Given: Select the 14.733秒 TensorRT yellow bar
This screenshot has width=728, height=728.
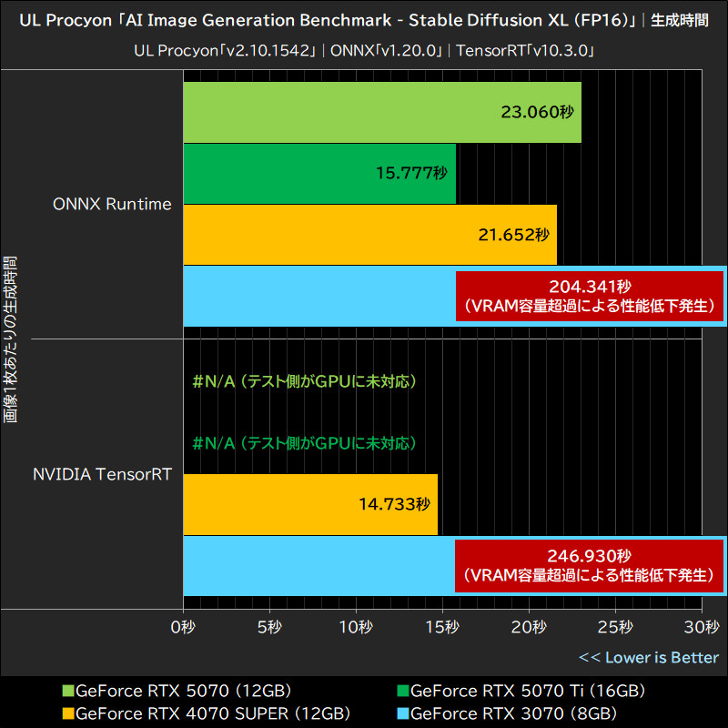Looking at the screenshot, I should pyautogui.click(x=309, y=503).
